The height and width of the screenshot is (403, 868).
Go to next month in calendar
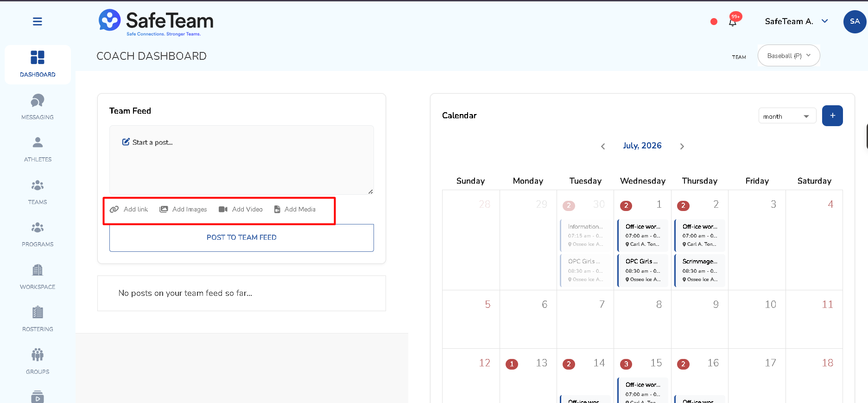[682, 147]
